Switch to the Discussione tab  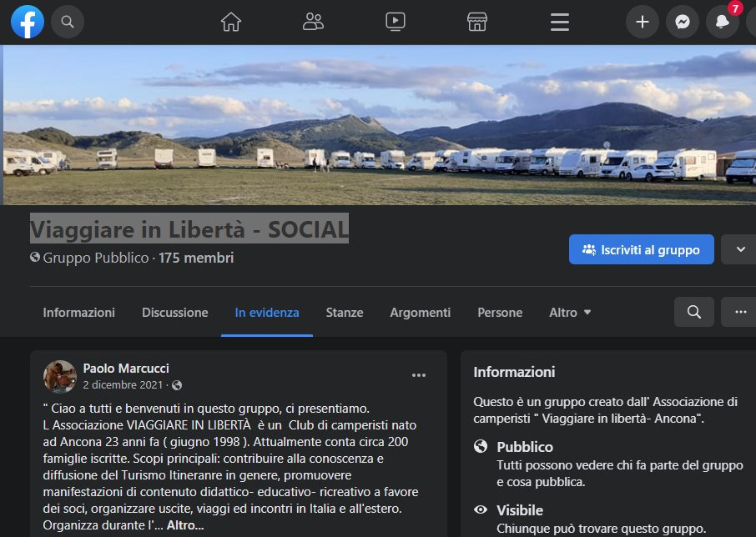175,313
